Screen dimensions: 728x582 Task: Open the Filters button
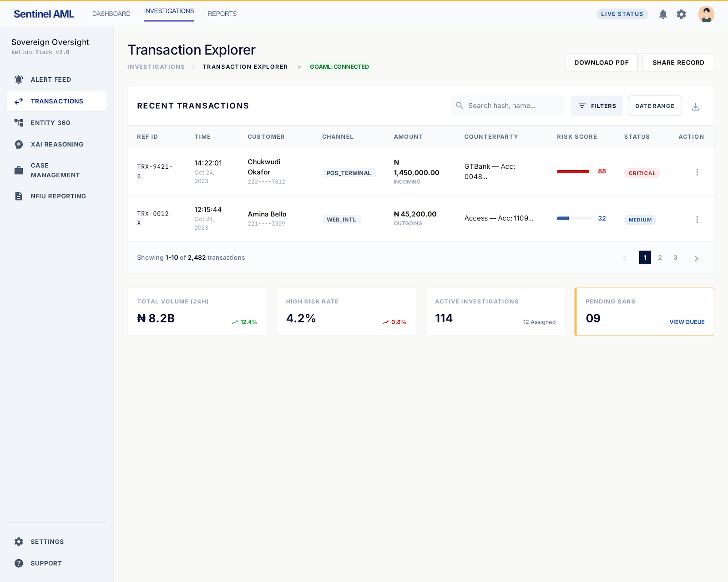(597, 106)
